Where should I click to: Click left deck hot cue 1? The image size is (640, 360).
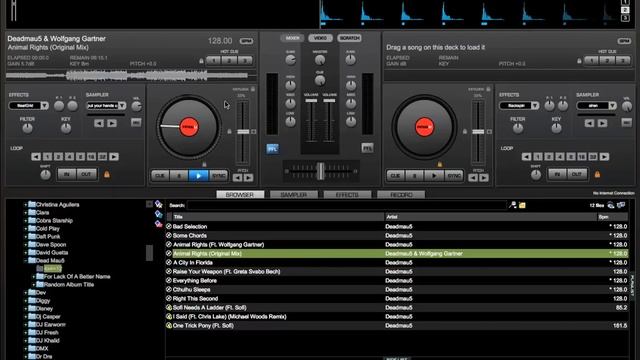[213, 60]
